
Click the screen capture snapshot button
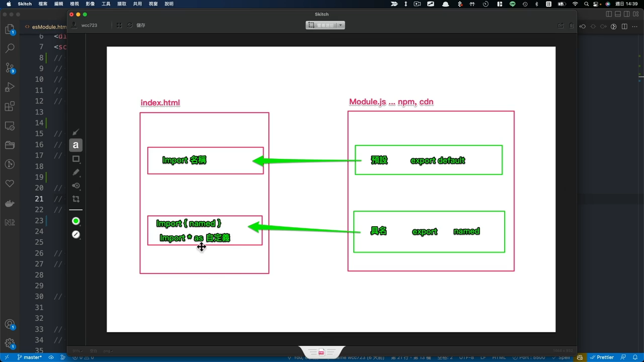321,25
